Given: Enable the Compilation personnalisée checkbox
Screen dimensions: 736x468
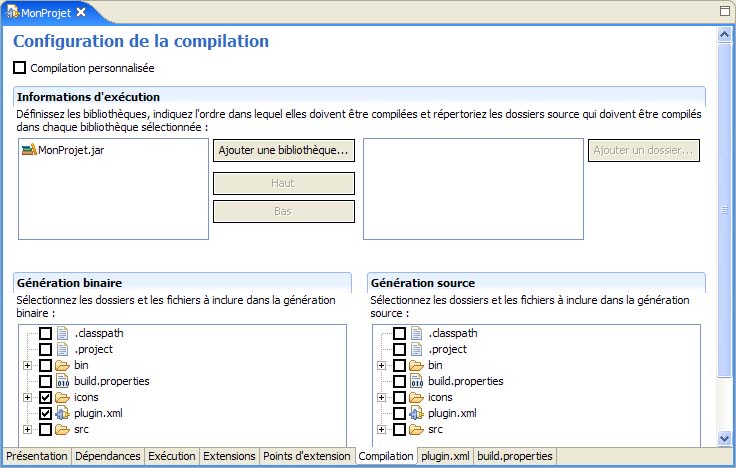Looking at the screenshot, I should click(20, 68).
